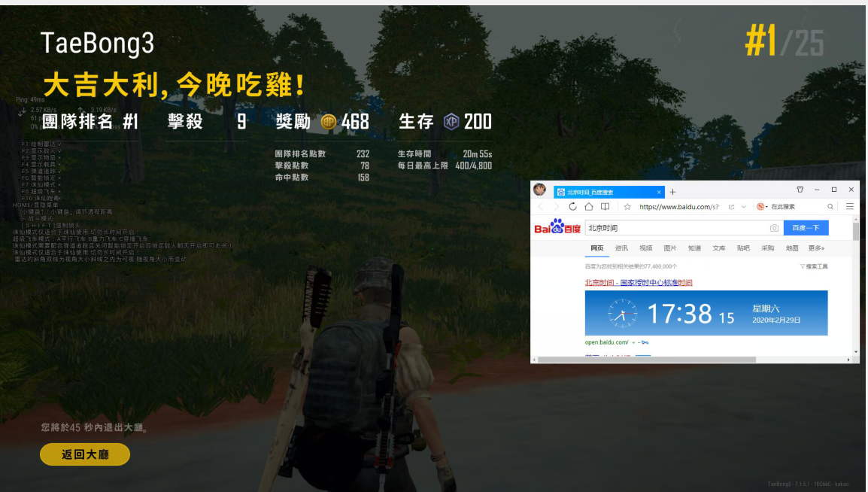Switch to the 视频 tab
This screenshot has width=868, height=492.
tap(645, 248)
